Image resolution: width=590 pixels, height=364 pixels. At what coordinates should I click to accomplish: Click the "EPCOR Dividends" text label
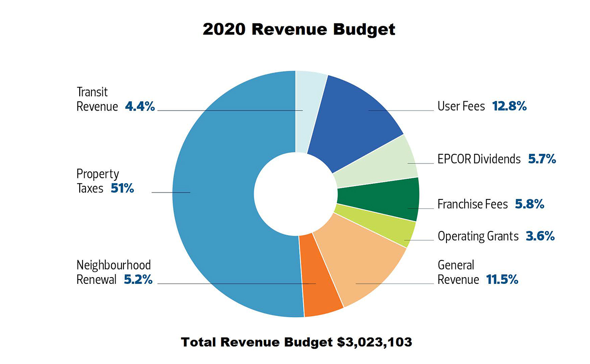point(479,159)
